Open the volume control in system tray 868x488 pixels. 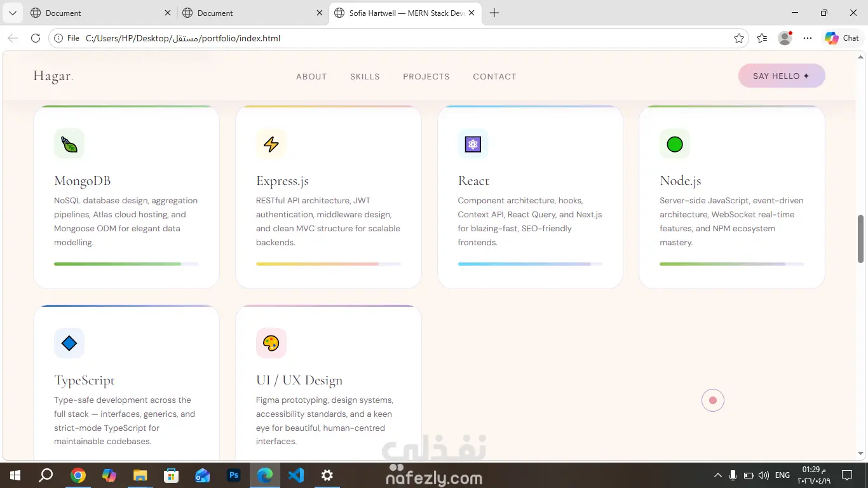pos(763,475)
